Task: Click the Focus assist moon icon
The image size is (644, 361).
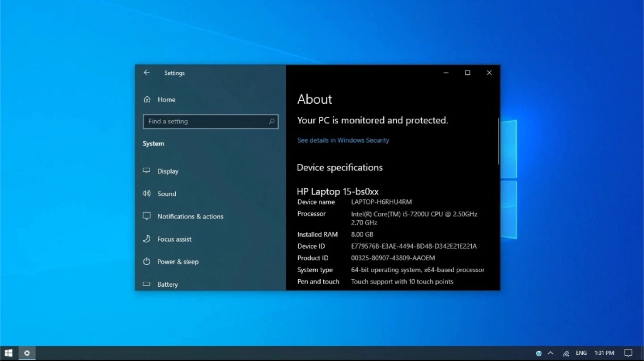Action: click(147, 239)
